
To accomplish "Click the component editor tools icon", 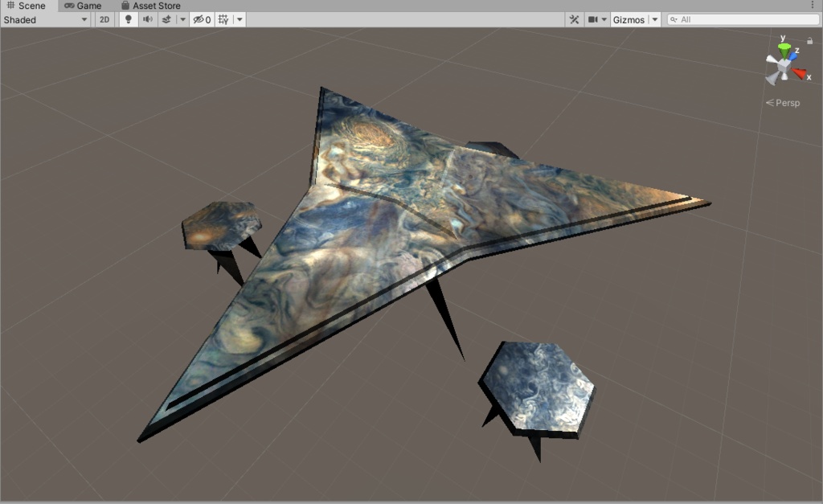I will click(574, 19).
